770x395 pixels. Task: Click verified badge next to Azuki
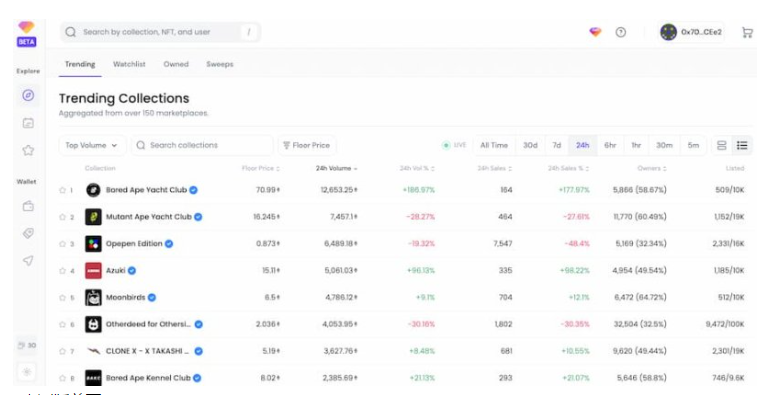coord(132,271)
